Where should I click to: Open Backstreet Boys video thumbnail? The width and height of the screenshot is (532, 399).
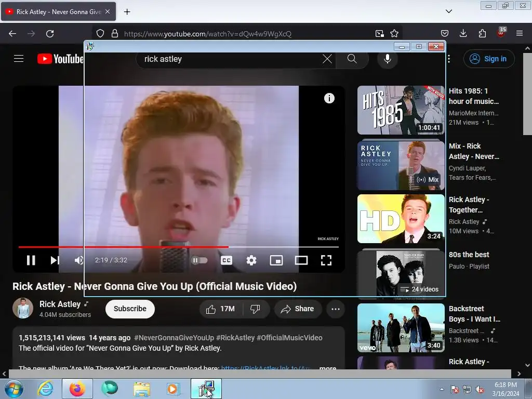coord(401,328)
